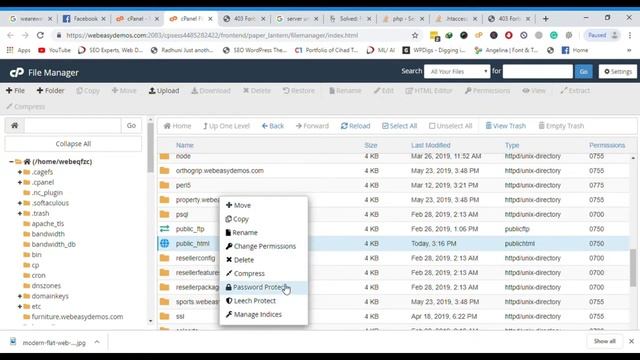Close the downloads bar
This screenshot has height=360, width=640.
pyautogui.click(x=631, y=341)
